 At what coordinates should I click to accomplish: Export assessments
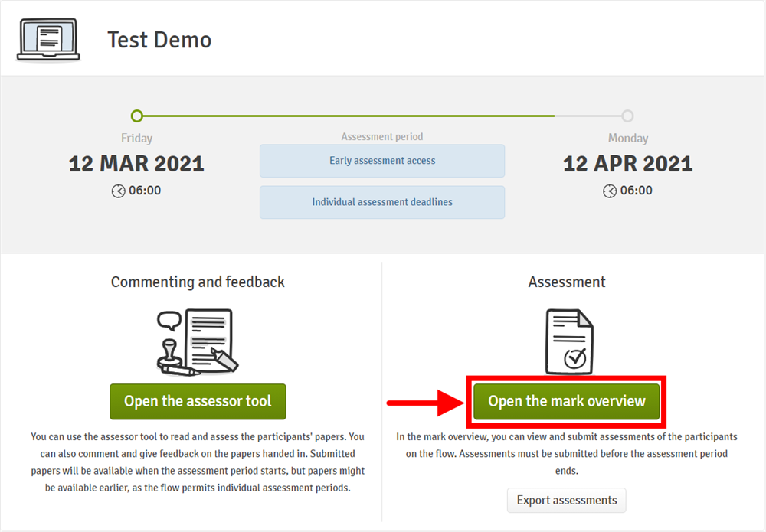click(x=566, y=501)
